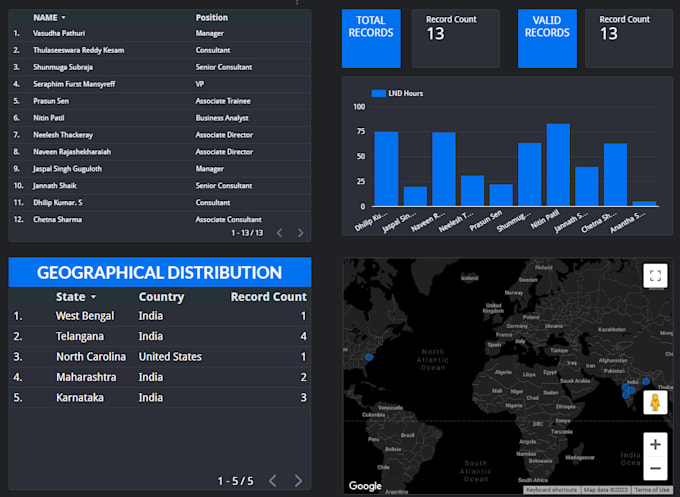Select Maharashtra state row
The height and width of the screenshot is (497, 680).
(160, 377)
